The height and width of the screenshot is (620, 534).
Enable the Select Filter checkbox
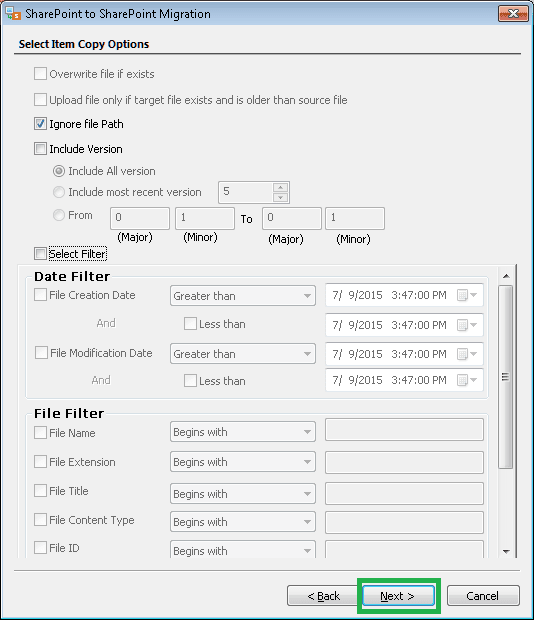pyautogui.click(x=40, y=253)
